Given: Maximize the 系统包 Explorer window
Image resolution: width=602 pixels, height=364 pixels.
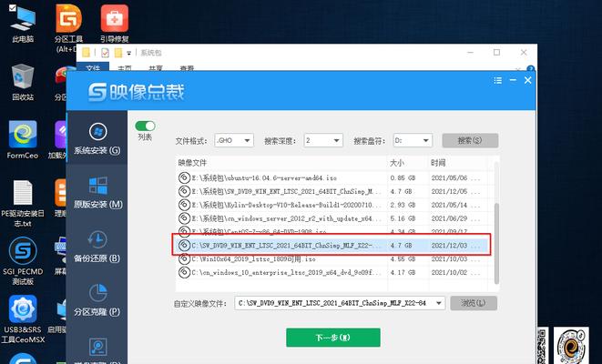Looking at the screenshot, I should pyautogui.click(x=496, y=52).
